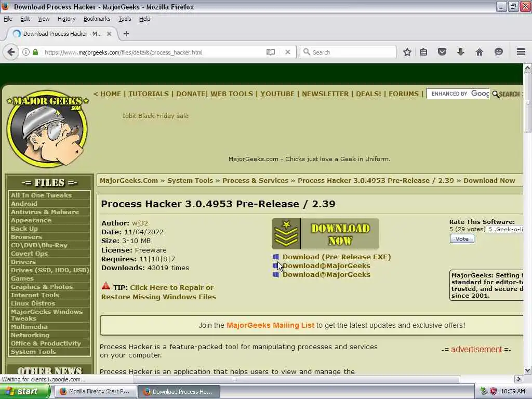Click the Download Now chevron badge button

pyautogui.click(x=325, y=234)
